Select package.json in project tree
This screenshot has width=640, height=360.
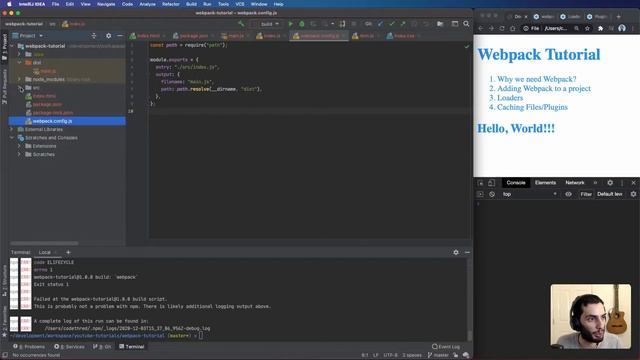48,104
